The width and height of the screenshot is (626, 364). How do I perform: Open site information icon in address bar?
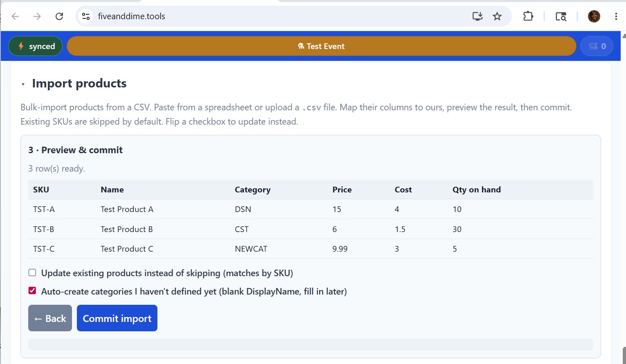click(86, 16)
